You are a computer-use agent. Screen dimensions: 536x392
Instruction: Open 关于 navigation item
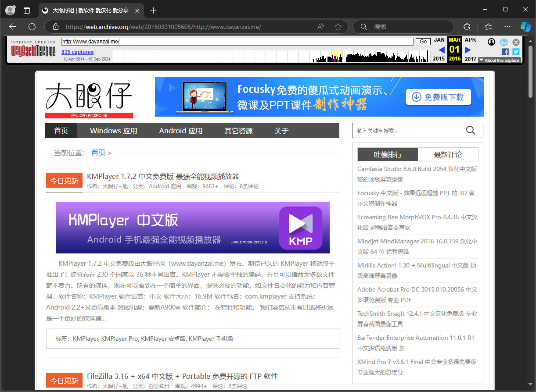(281, 131)
